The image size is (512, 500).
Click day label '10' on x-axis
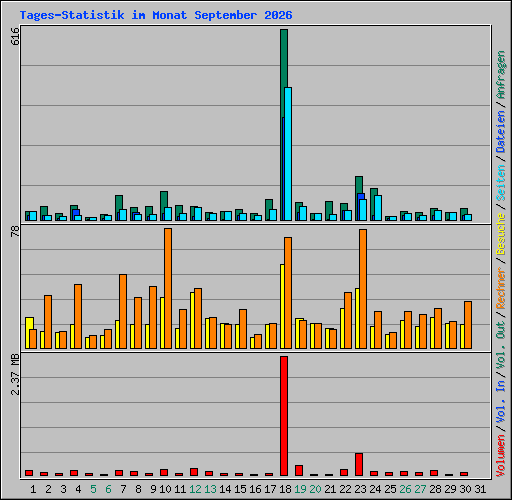pos(165,489)
